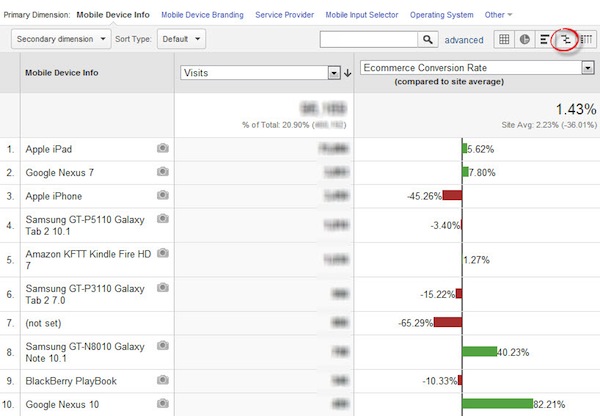Click Amazon KFTT Kindle Fire HD 7

coord(88,260)
